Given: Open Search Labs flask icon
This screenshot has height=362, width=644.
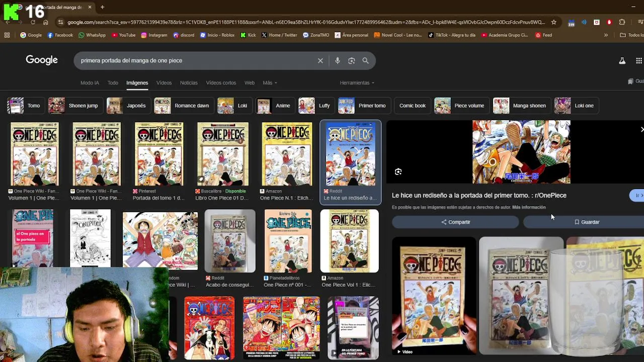Looking at the screenshot, I should [622, 60].
